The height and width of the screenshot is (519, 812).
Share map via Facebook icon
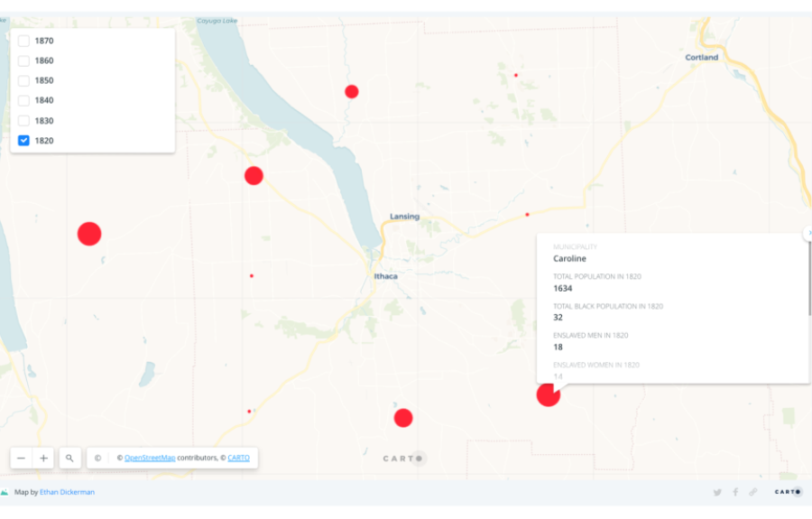tap(735, 492)
